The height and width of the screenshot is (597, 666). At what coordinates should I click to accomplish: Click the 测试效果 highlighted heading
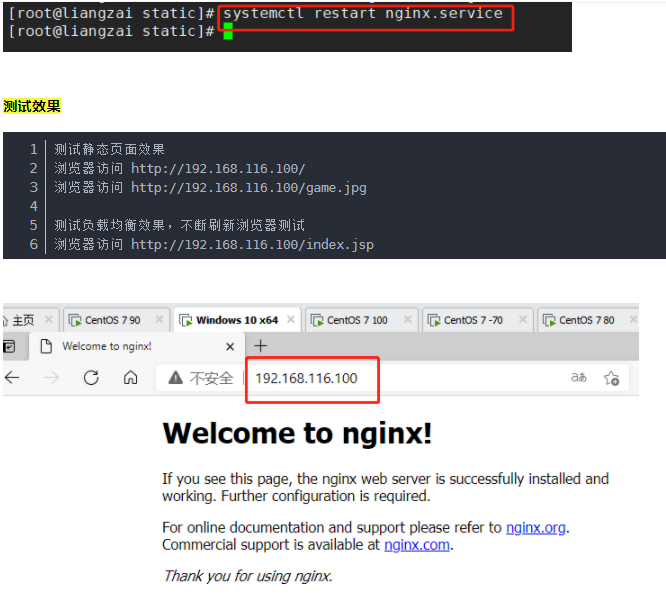coord(32,106)
